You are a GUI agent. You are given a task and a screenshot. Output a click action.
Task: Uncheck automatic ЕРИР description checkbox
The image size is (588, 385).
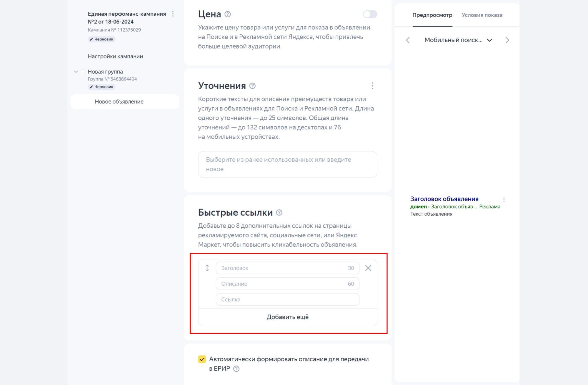pyautogui.click(x=202, y=359)
